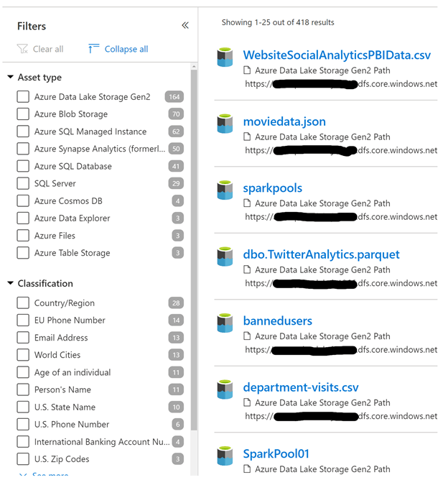Enable the Email Address classification filter
The image size is (448, 480).
tap(23, 338)
